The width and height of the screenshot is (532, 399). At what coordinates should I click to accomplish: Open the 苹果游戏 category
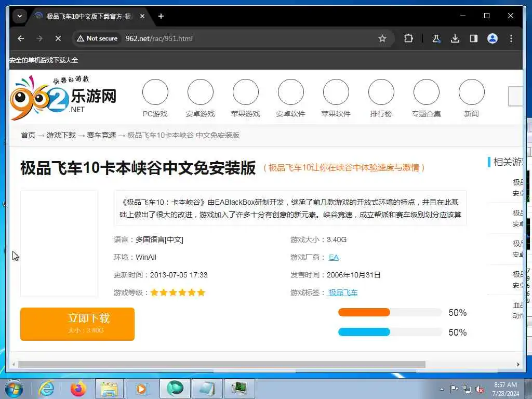[x=246, y=99]
